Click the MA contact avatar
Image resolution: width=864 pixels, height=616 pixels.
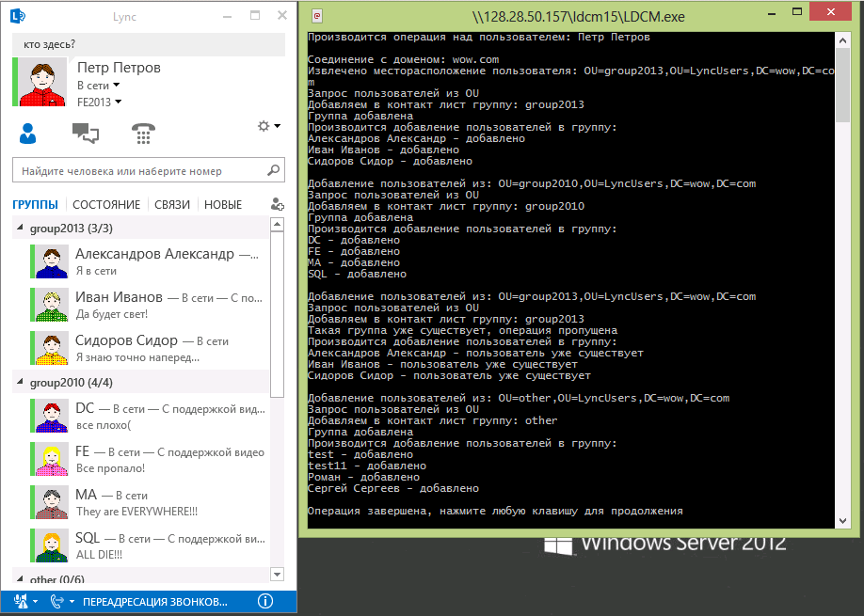coord(52,502)
